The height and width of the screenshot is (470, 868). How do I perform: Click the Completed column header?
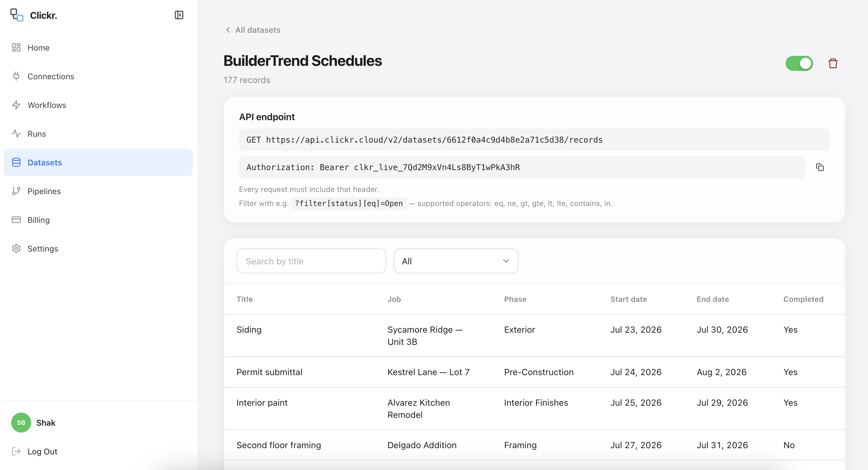803,299
